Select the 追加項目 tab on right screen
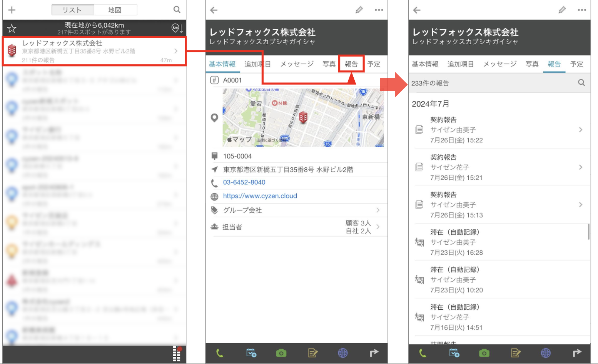Screen dimensions: 598x364 click(461, 64)
